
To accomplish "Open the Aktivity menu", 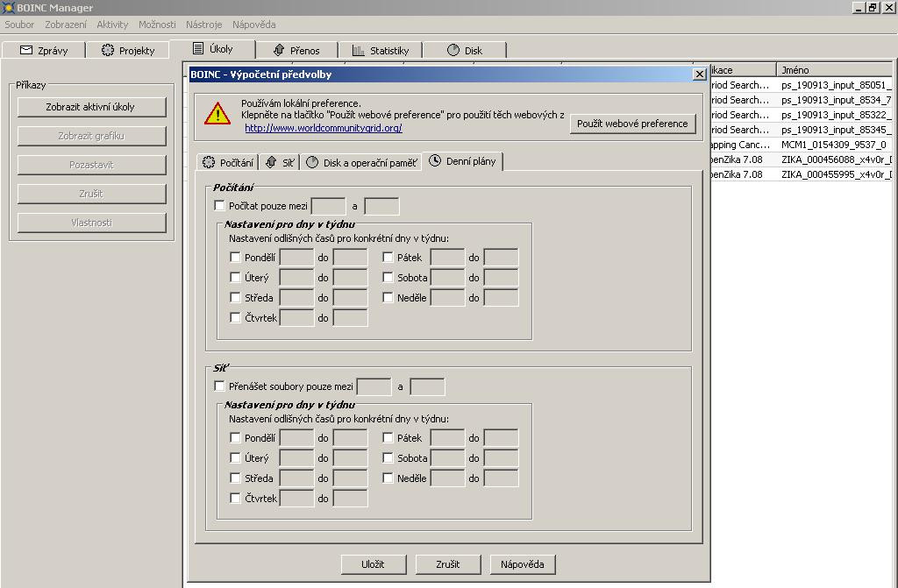I will (112, 25).
